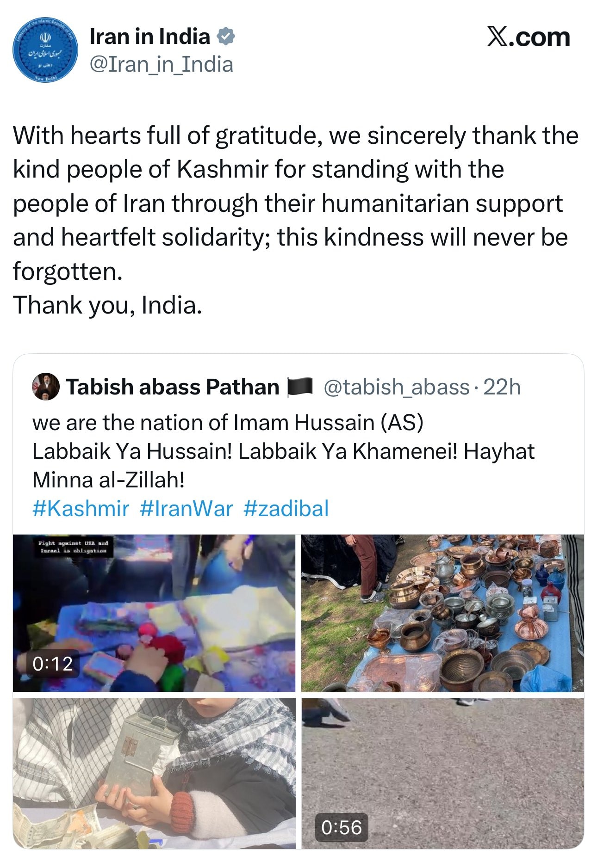This screenshot has width=597, height=868.
Task: Click the @Iran_in_India handle
Action: pos(161,64)
